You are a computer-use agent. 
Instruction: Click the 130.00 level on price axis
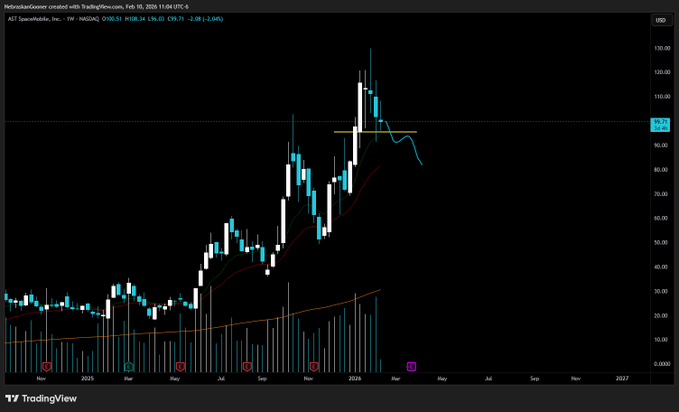pyautogui.click(x=660, y=48)
